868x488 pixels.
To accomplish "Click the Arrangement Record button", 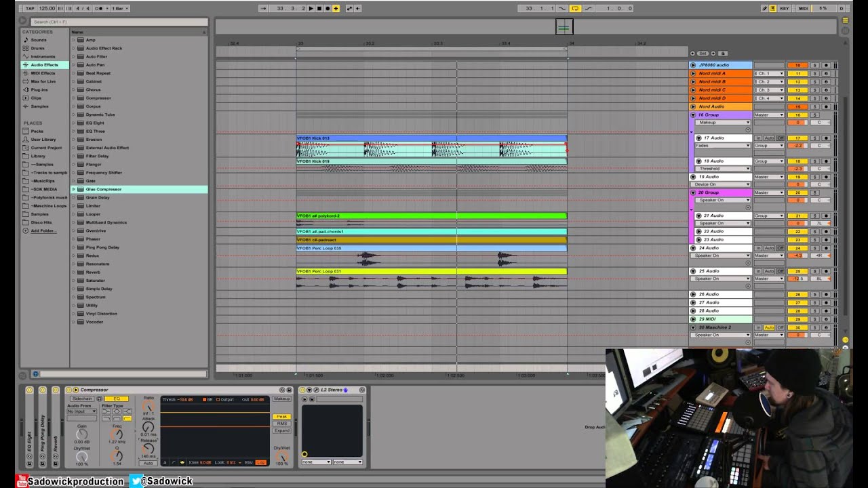I will (x=327, y=8).
